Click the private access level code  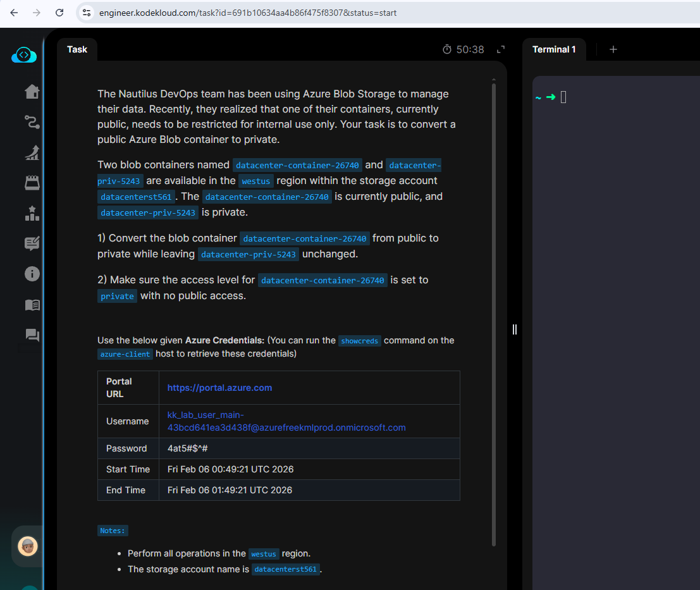tap(117, 297)
